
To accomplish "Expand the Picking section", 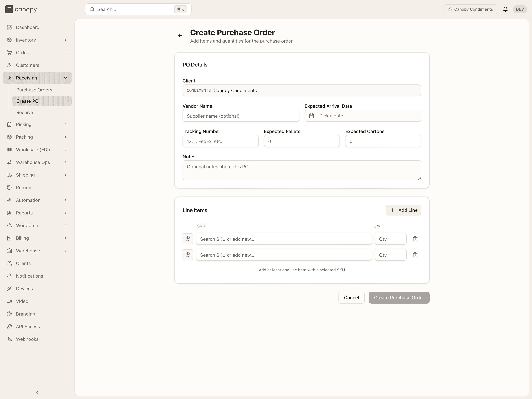I will click(37, 124).
